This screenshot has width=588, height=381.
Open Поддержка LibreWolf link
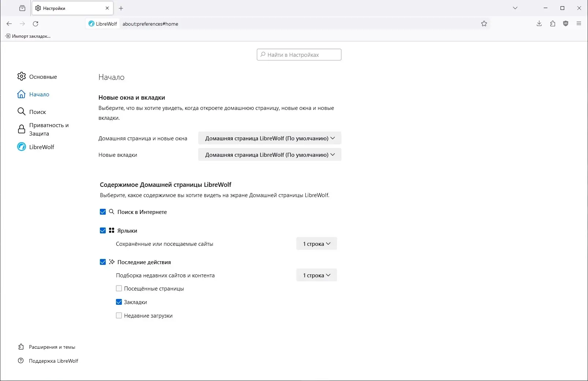(53, 361)
